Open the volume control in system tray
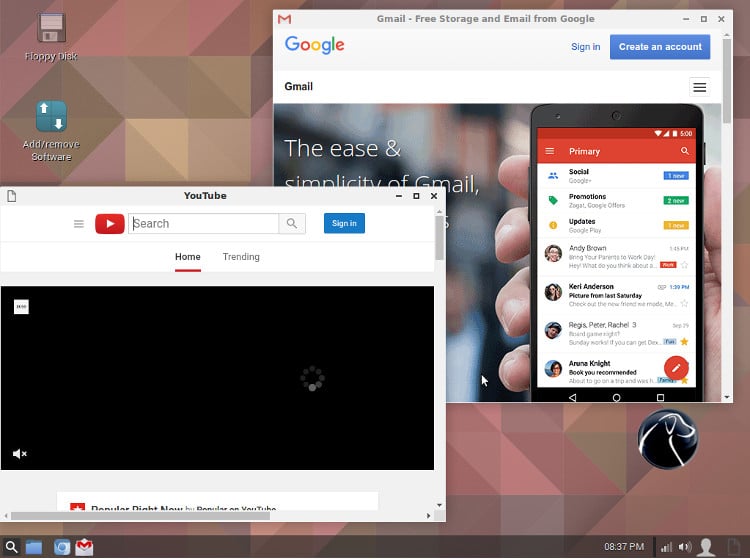 pos(685,547)
